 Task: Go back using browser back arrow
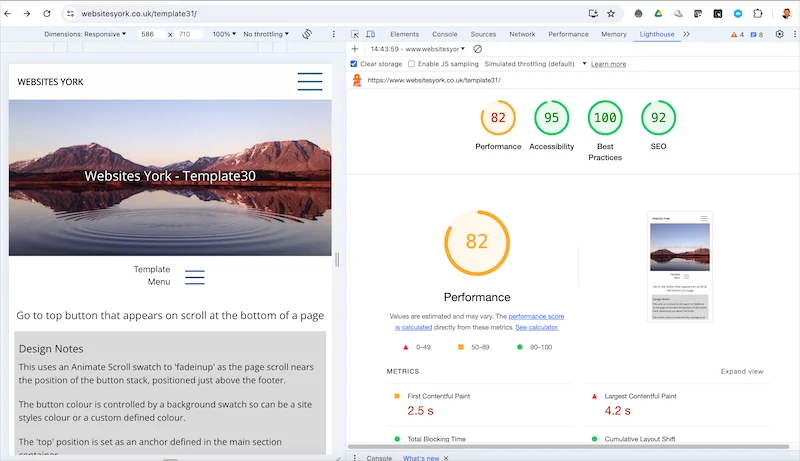pos(8,14)
